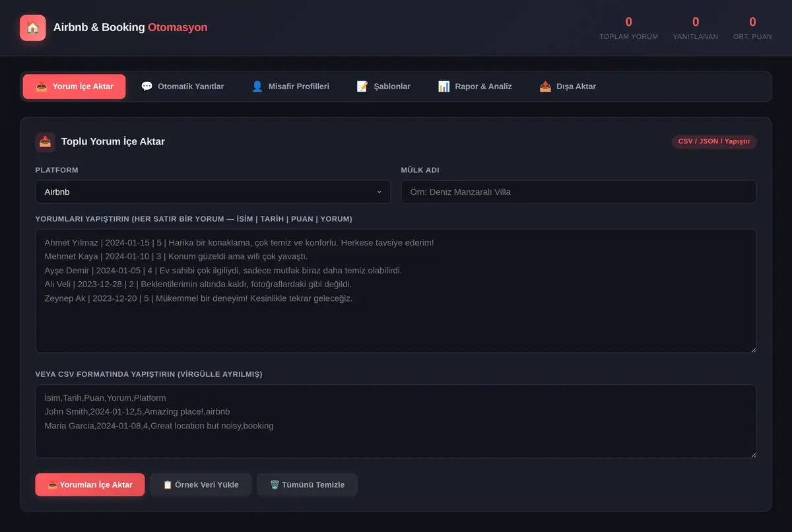Screen dimensions: 792x532
Task: Click the red Yorumları İçe Aktar button
Action: click(90, 484)
